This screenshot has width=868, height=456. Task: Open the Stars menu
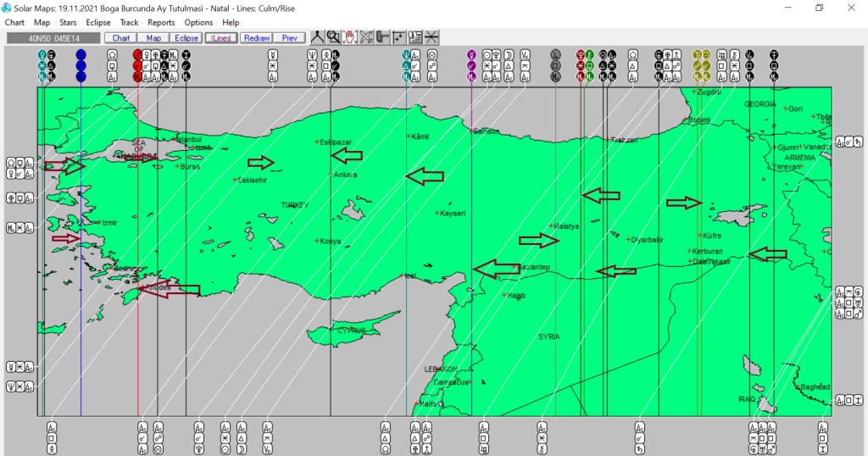coord(67,23)
